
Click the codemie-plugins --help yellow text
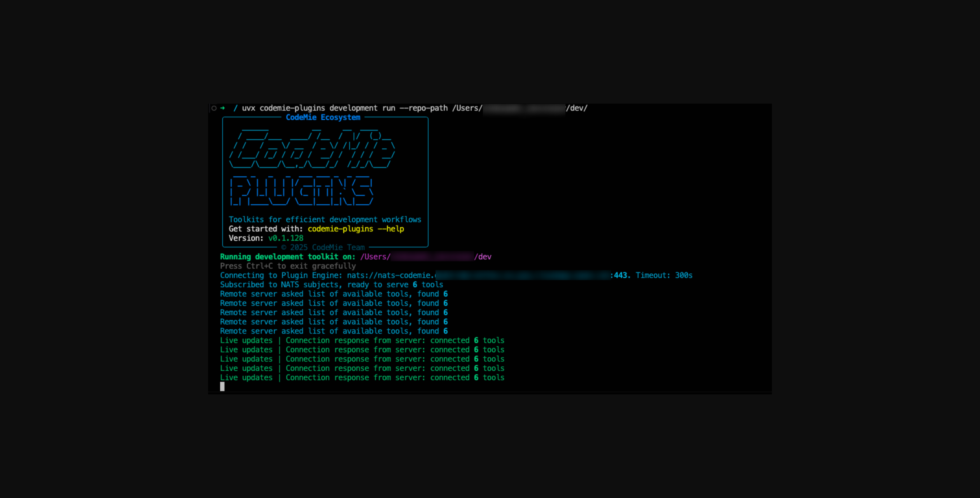click(x=355, y=229)
